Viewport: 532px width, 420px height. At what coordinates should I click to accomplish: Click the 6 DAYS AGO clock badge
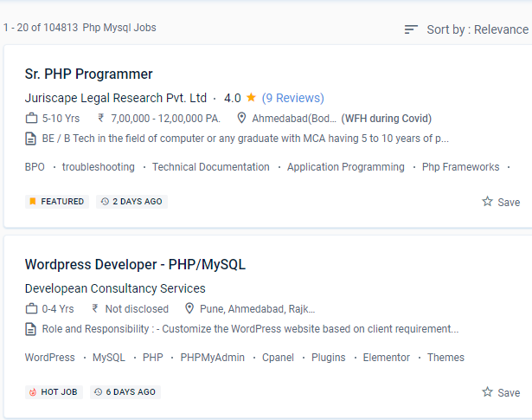[x=125, y=392]
